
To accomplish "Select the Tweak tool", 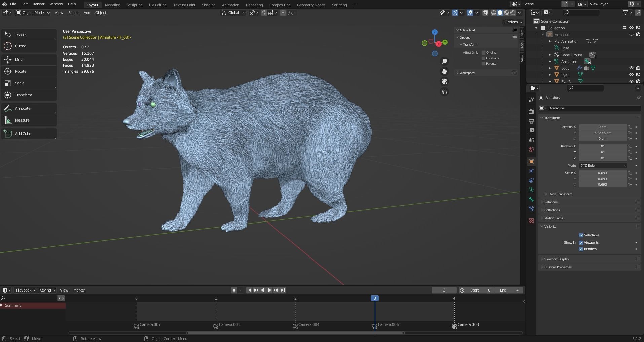I will [29, 34].
